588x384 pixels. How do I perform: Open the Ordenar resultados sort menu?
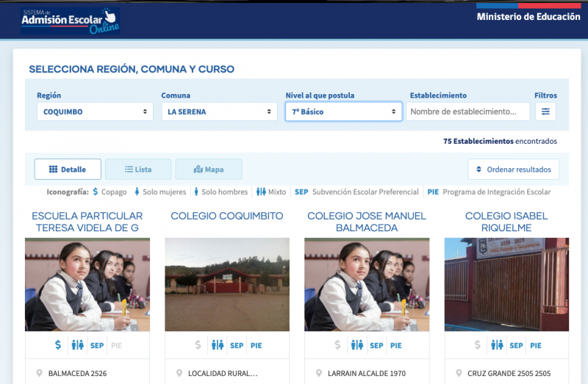pos(513,170)
